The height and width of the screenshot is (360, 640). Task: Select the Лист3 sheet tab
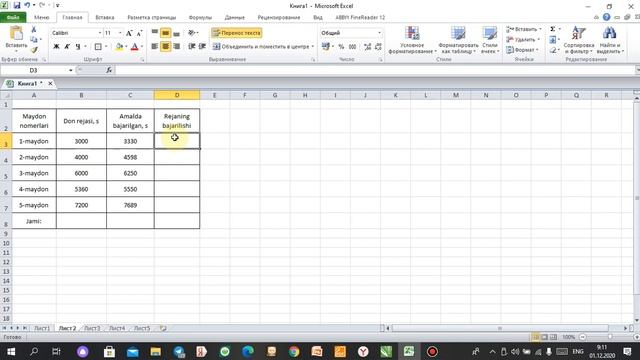(x=92, y=328)
